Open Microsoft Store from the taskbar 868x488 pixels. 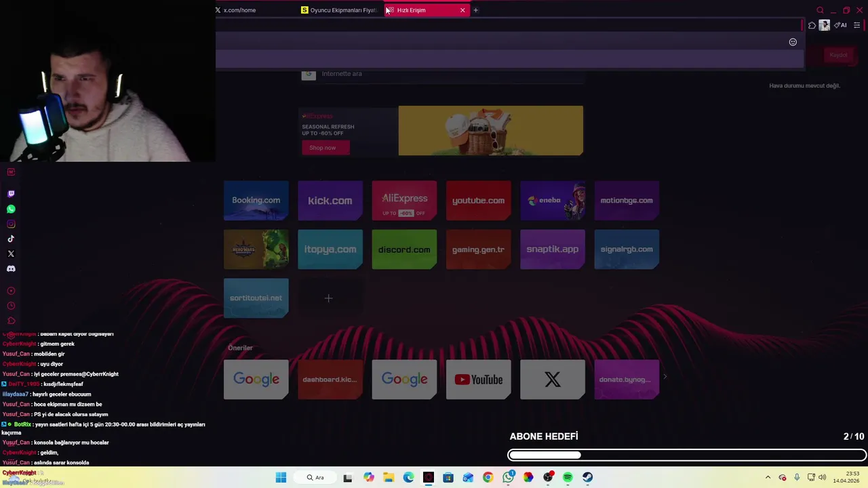[x=448, y=477]
